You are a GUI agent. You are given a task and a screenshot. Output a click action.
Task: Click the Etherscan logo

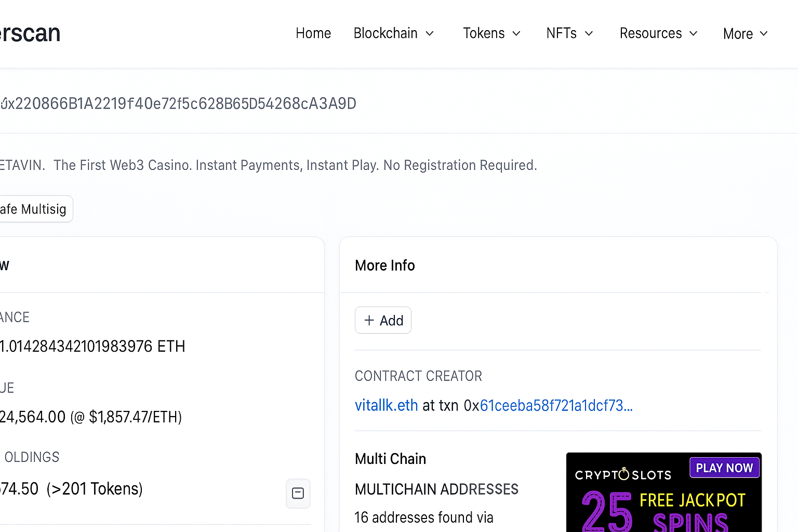30,34
